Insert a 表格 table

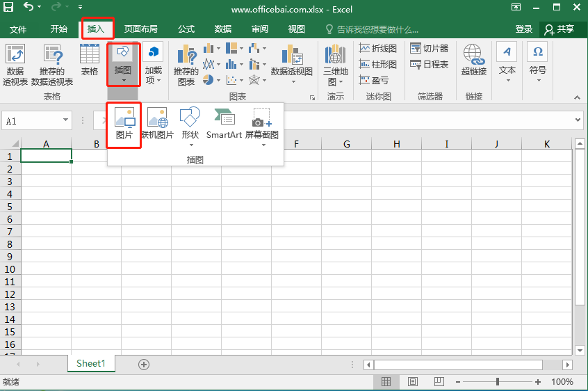pyautogui.click(x=90, y=60)
